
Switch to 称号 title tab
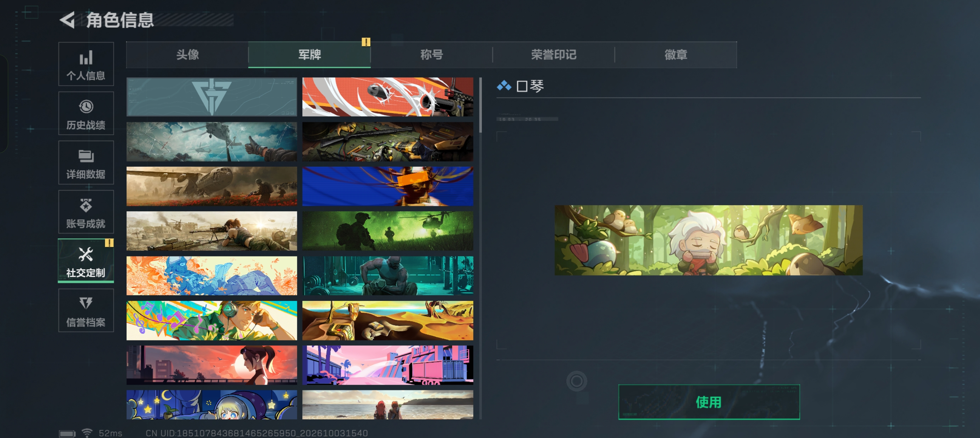(x=431, y=55)
